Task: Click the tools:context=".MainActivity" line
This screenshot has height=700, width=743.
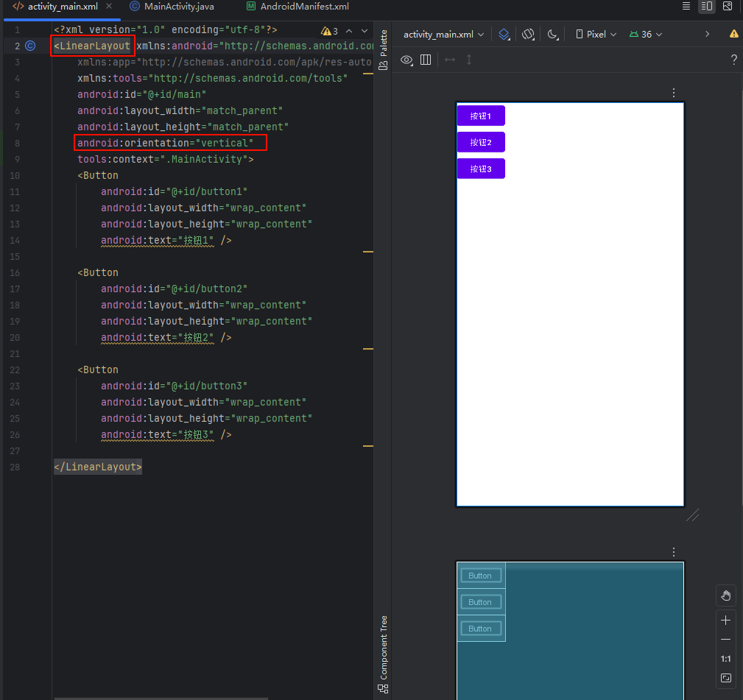Action: click(166, 160)
